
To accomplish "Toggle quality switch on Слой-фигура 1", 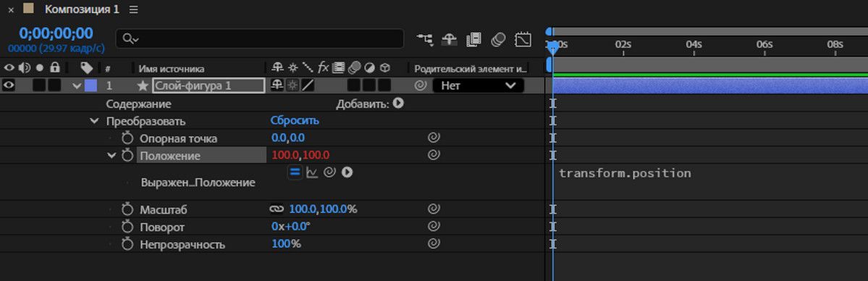I will pyautogui.click(x=307, y=85).
